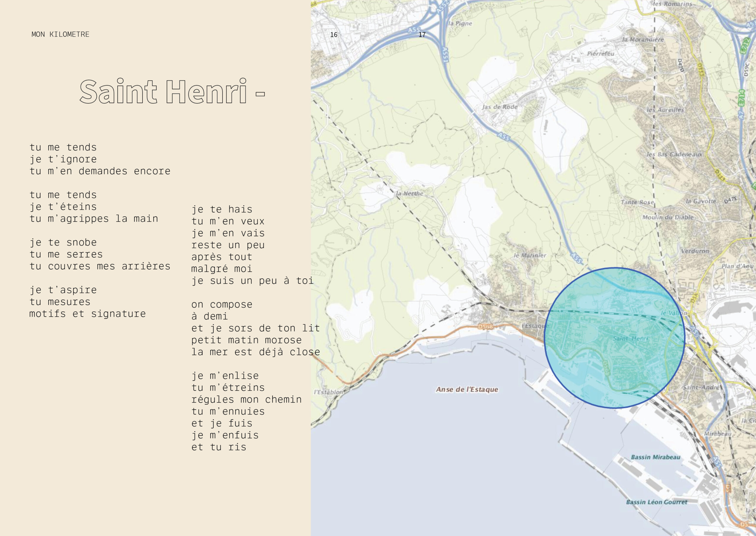Click the poem line "je t'éteins"

(63, 207)
